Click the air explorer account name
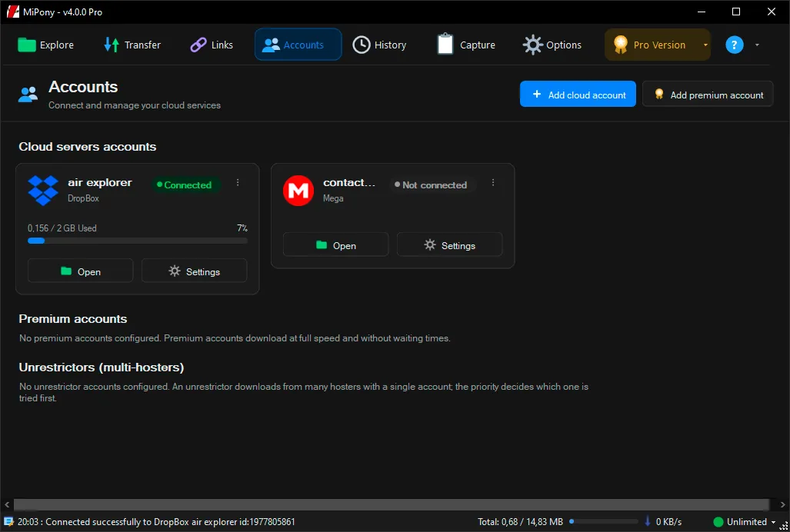The image size is (790, 532). click(x=100, y=182)
